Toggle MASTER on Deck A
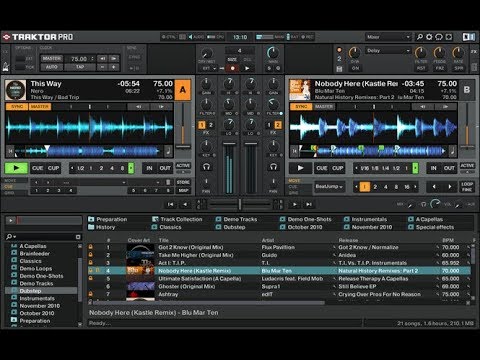 click(x=40, y=107)
